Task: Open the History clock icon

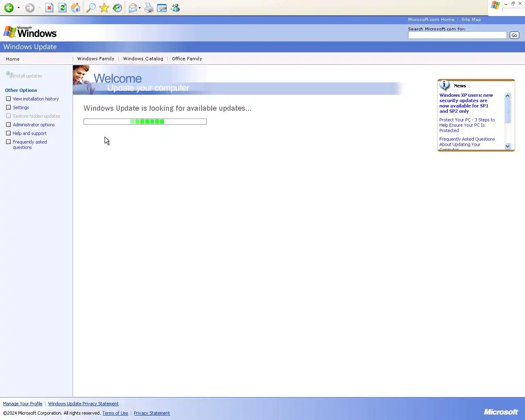Action: click(x=117, y=8)
